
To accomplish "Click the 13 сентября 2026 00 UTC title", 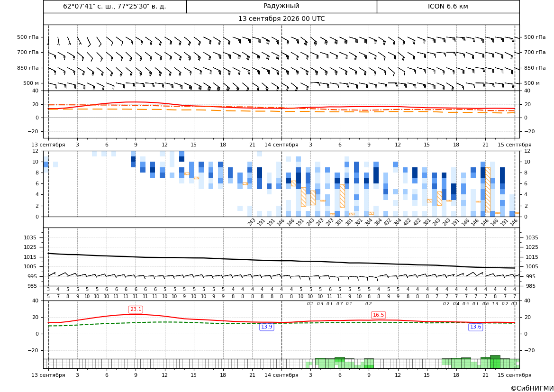I will point(281,19).
